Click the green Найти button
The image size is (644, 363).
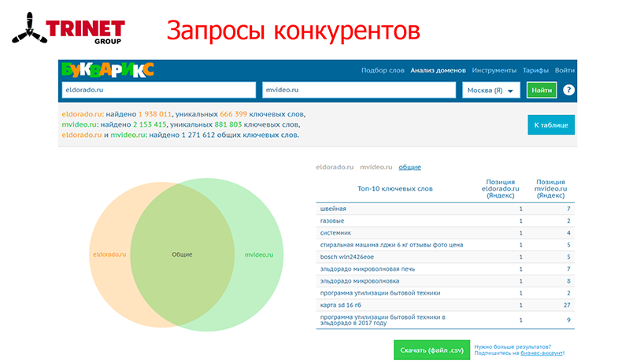542,91
